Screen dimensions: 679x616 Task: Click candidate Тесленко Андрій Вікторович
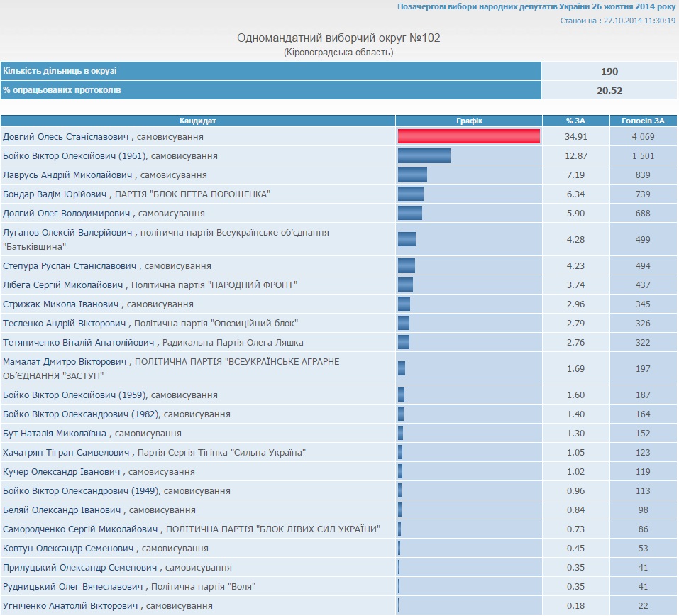(65, 323)
